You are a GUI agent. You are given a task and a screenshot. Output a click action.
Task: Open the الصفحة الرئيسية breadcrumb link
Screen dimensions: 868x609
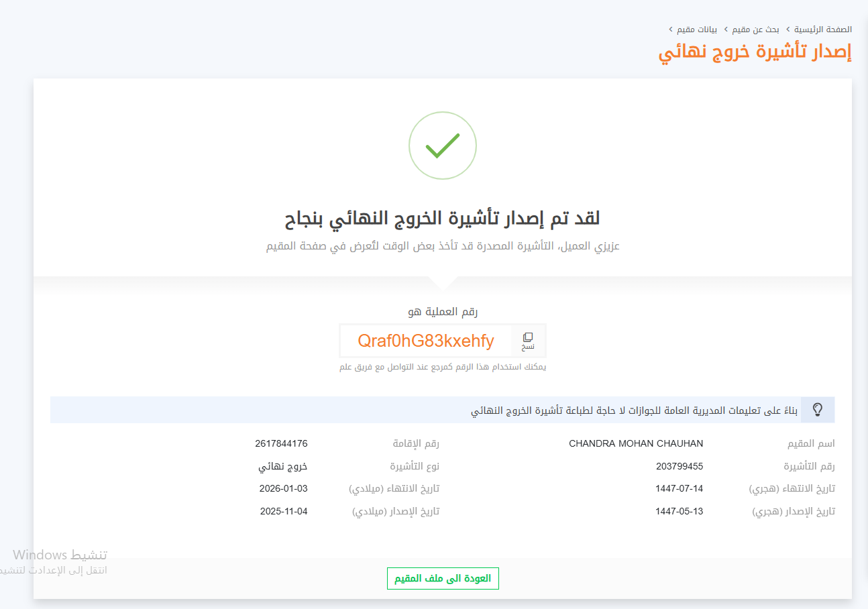click(x=823, y=30)
